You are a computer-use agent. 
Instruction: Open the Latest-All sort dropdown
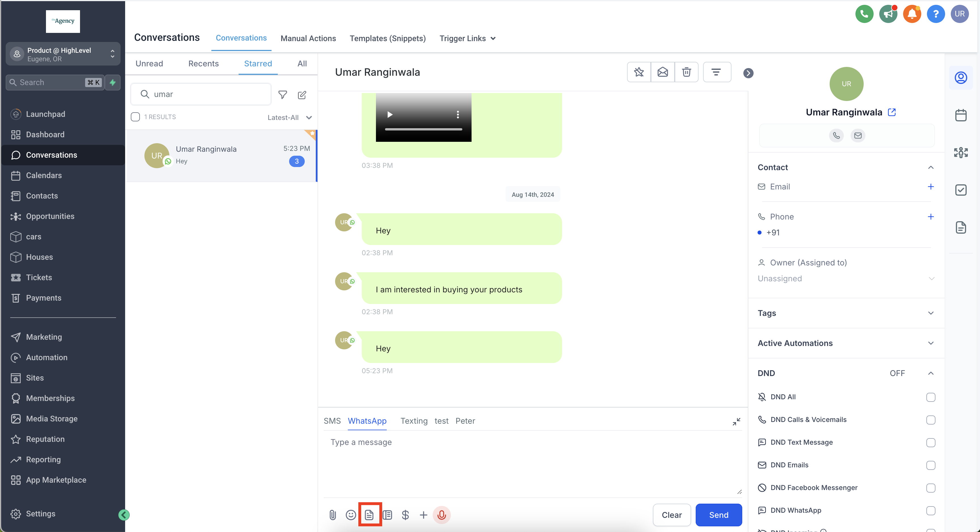click(289, 117)
